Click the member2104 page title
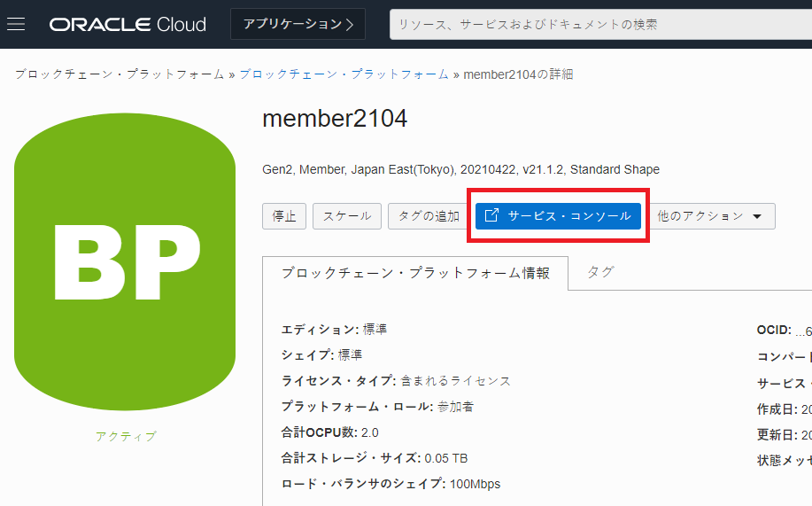812x506 pixels. (335, 119)
